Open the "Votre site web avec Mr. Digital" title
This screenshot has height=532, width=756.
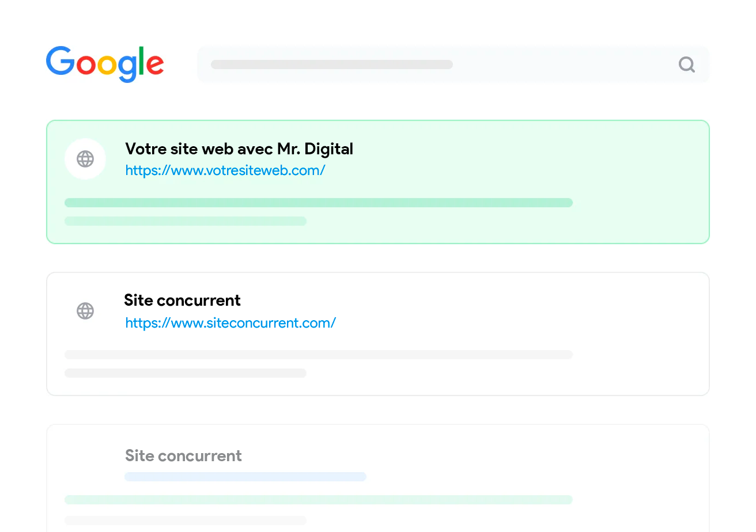[239, 149]
